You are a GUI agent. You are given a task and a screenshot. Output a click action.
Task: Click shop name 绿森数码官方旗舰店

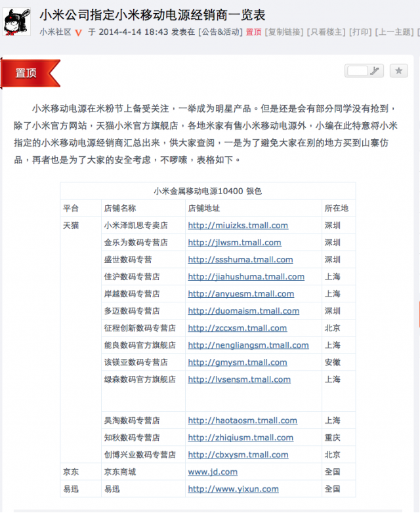point(140,380)
